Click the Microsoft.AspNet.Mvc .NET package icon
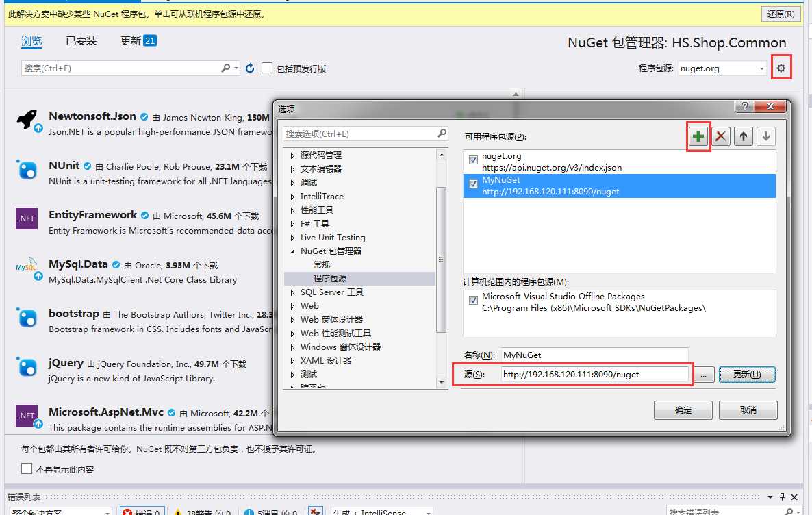 point(27,416)
